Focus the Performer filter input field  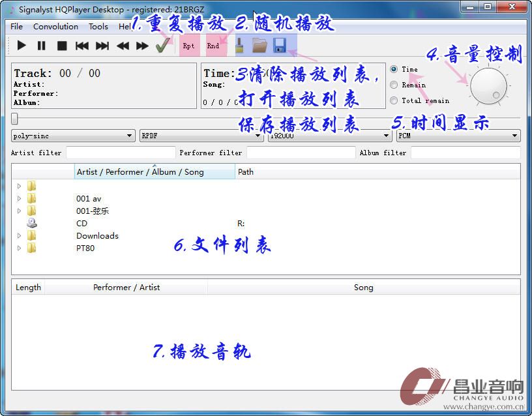point(301,153)
